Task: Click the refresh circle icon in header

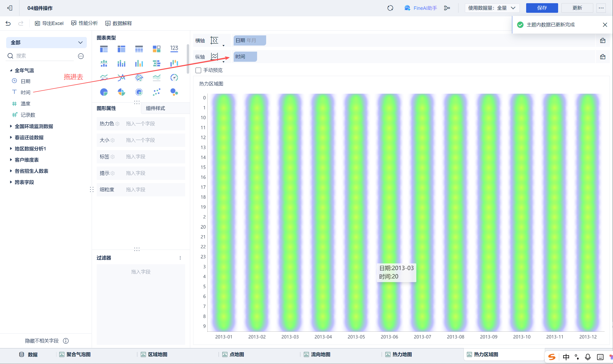Action: pos(390,8)
